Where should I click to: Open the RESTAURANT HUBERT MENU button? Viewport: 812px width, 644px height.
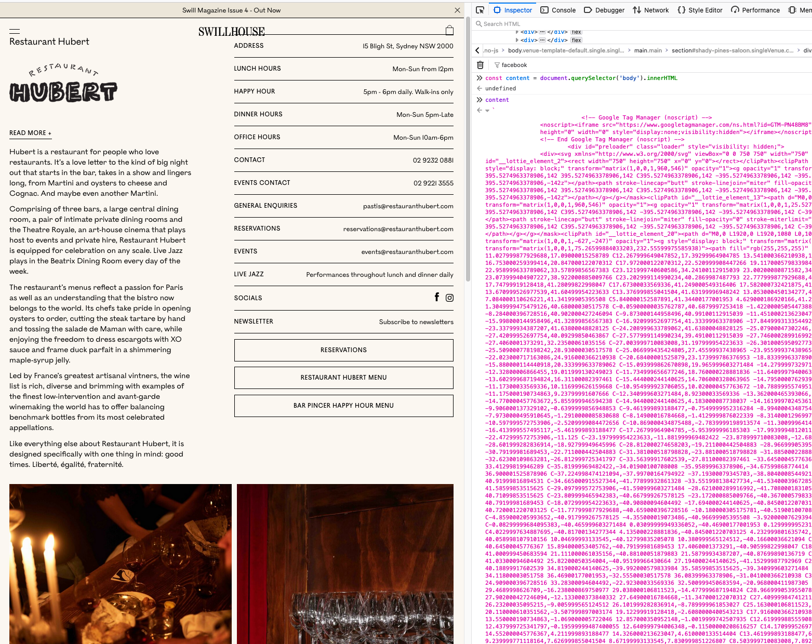[343, 378]
